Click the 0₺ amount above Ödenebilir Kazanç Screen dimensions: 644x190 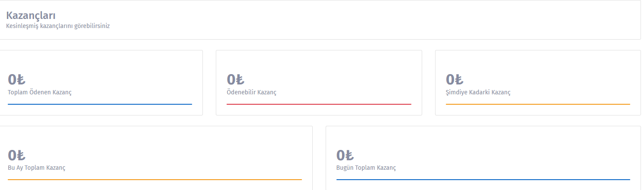(x=236, y=80)
